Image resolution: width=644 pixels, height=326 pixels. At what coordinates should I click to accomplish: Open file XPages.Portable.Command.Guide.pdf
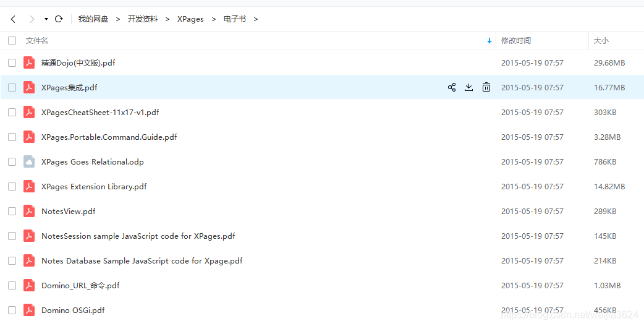[109, 137]
